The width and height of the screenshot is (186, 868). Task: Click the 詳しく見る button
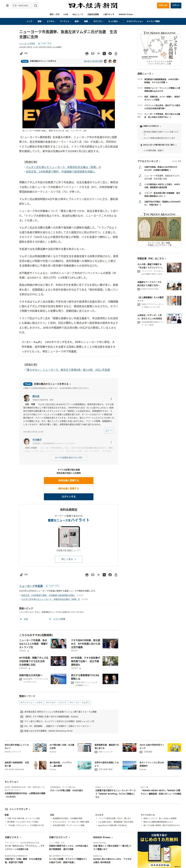(69, 559)
